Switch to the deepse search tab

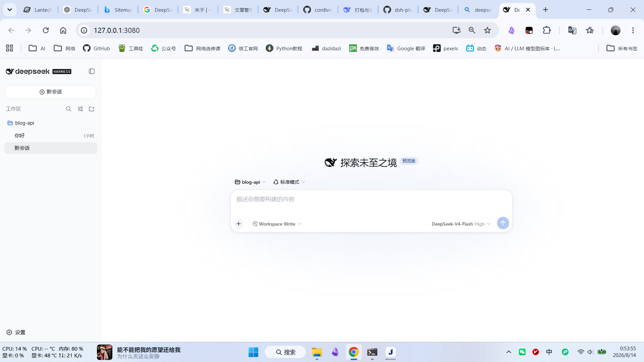pyautogui.click(x=478, y=10)
